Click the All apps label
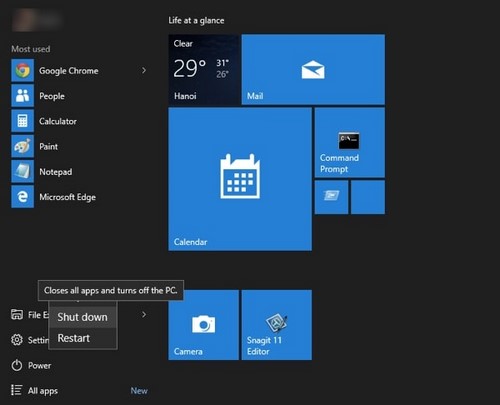 pyautogui.click(x=43, y=391)
